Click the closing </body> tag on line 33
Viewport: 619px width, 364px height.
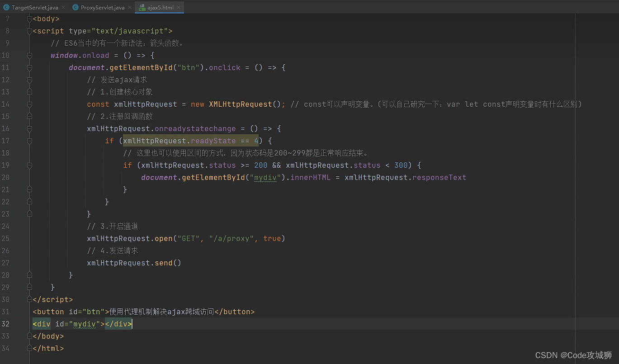pyautogui.click(x=48, y=336)
